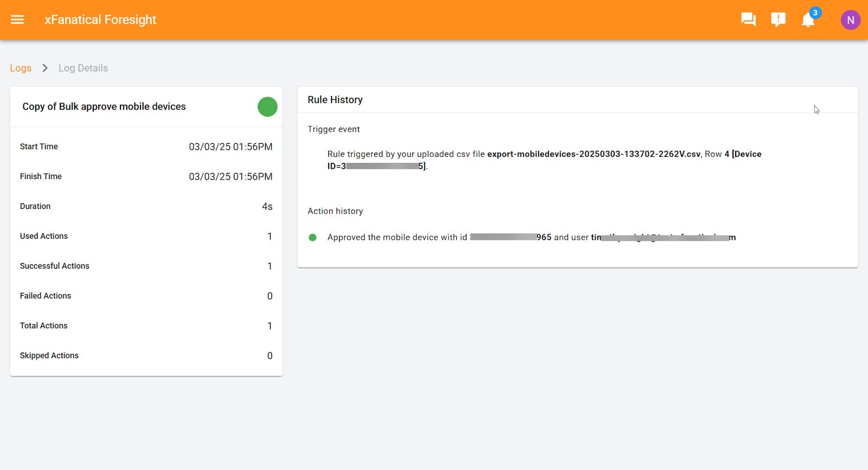This screenshot has width=868, height=470.
Task: Click the Start Time value 03/03/25 01:56PM
Action: pos(231,147)
